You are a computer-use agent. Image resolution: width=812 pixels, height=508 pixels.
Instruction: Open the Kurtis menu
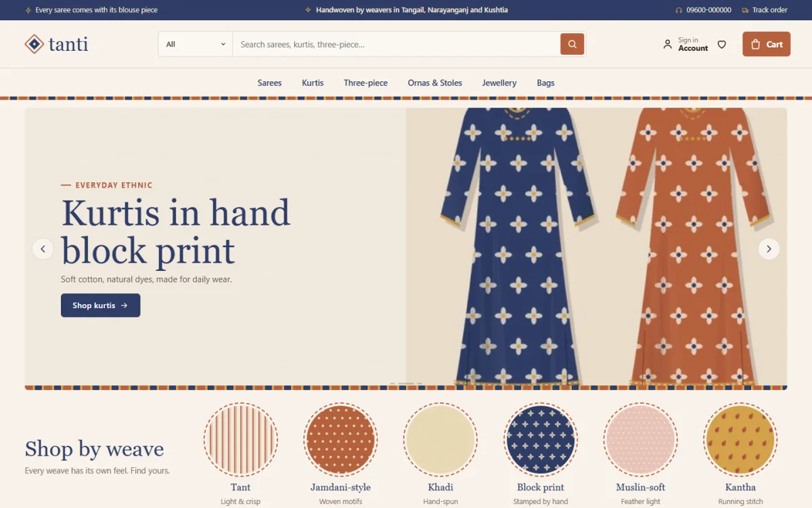click(313, 83)
